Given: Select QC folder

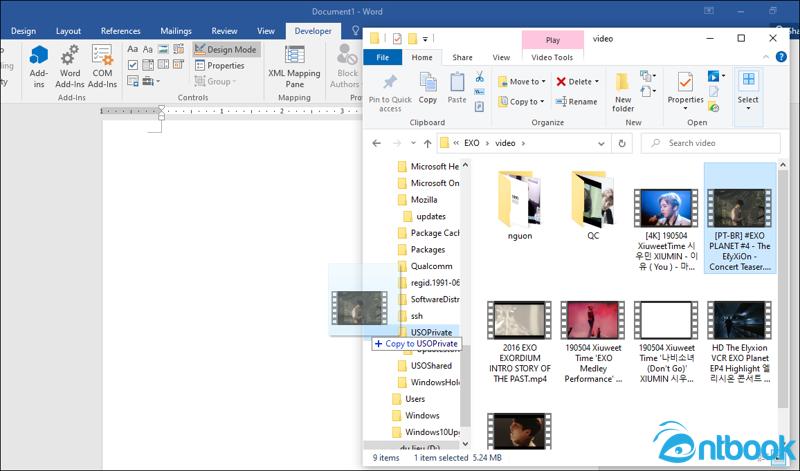Looking at the screenshot, I should [593, 205].
